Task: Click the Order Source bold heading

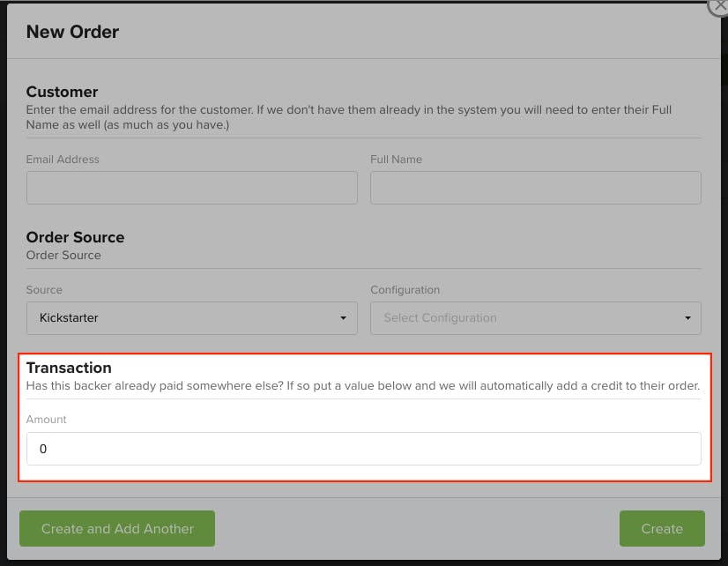Action: tap(75, 237)
